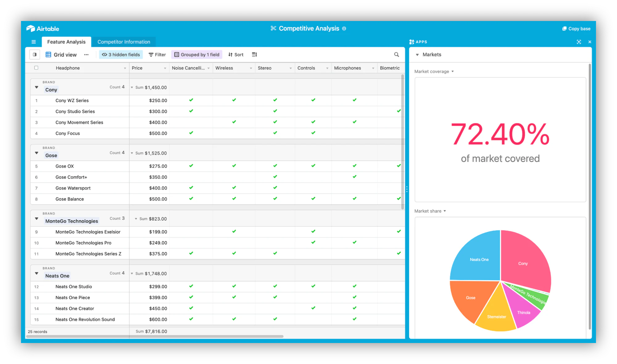Click the Gose orange pie slice
Viewport: 617px width, 364px height.
coord(471,298)
